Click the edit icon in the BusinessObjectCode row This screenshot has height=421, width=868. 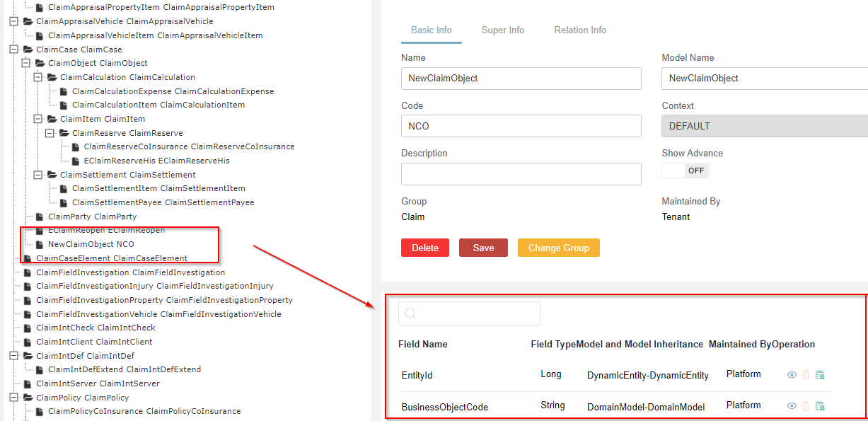[x=820, y=406]
